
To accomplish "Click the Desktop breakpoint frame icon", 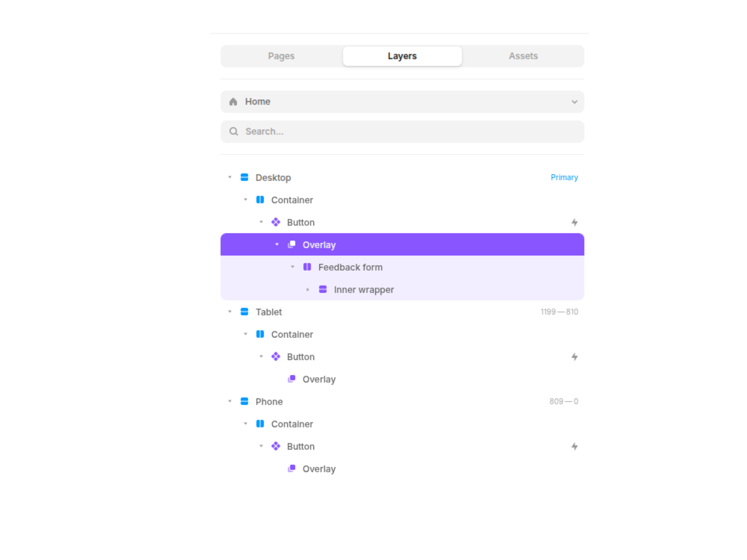I will [x=244, y=177].
